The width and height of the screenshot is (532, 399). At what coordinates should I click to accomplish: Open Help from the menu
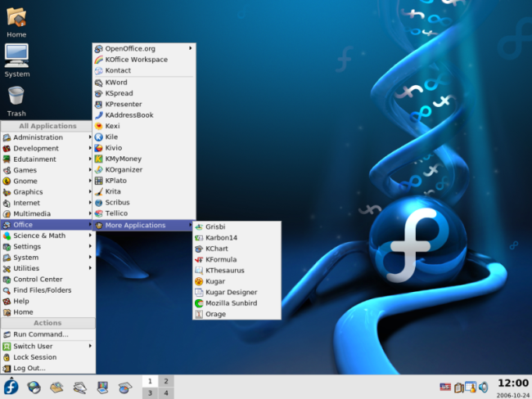click(47, 301)
